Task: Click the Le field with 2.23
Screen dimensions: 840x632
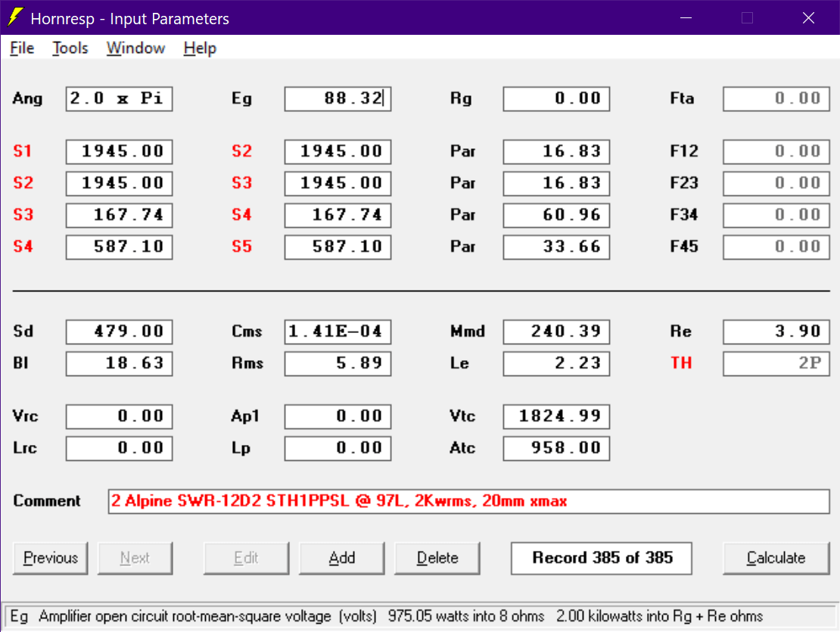Action: pyautogui.click(x=556, y=363)
